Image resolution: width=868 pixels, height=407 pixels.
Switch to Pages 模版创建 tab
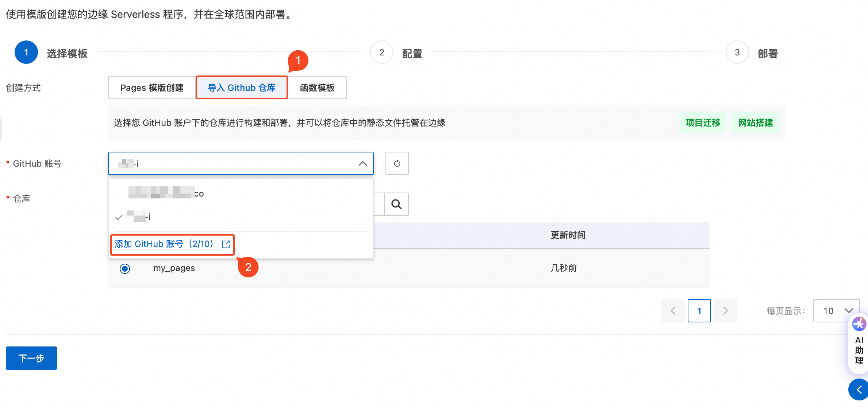(x=152, y=88)
